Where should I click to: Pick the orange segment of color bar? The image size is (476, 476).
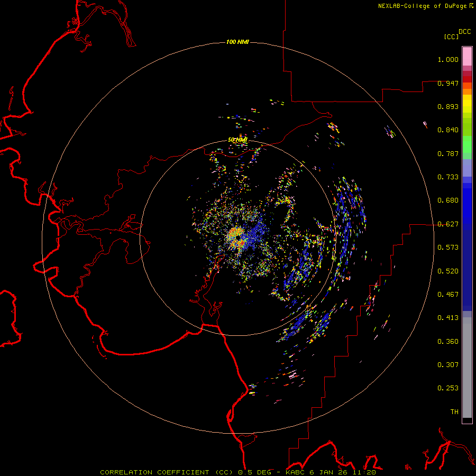[467, 91]
